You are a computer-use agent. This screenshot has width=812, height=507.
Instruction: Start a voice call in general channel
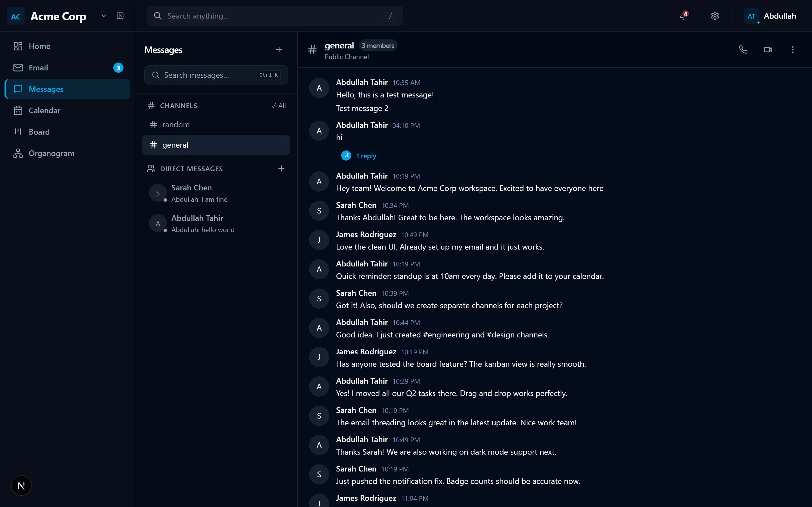743,50
